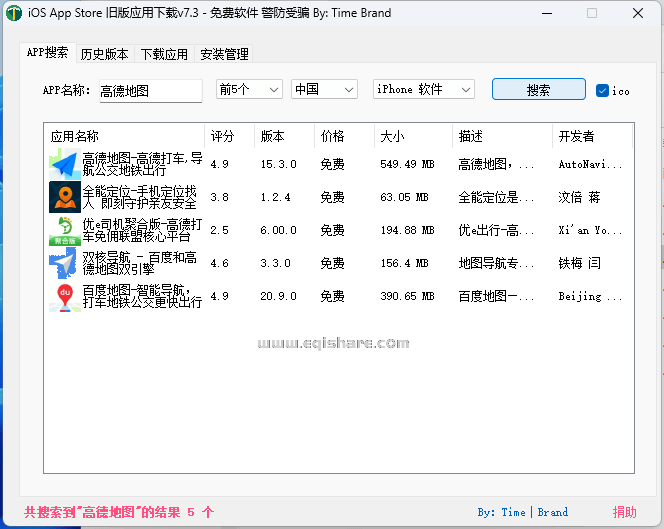664x529 pixels.
Task: Select row 双核导航 - 百度和高德地图双引擎
Action: 339,263
